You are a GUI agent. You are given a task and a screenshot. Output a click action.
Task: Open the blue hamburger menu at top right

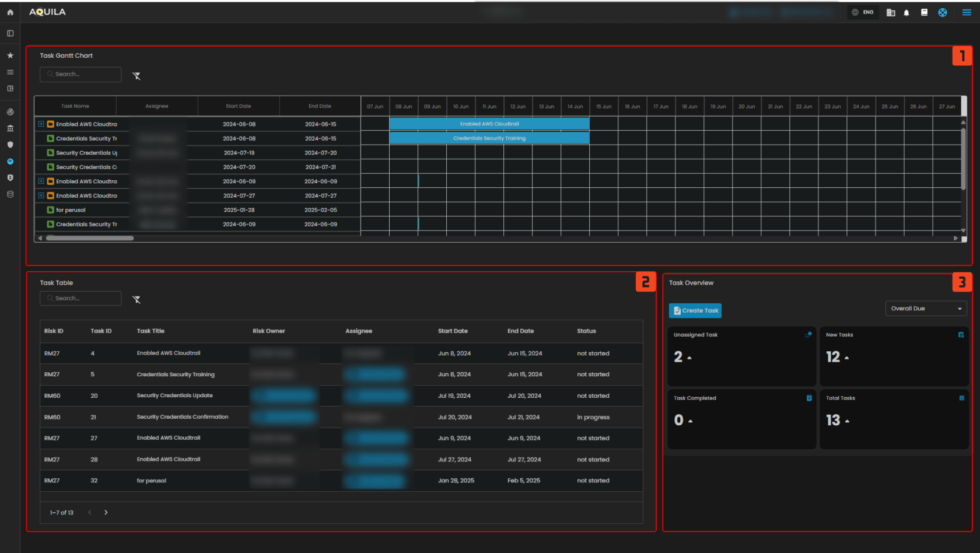click(x=967, y=12)
